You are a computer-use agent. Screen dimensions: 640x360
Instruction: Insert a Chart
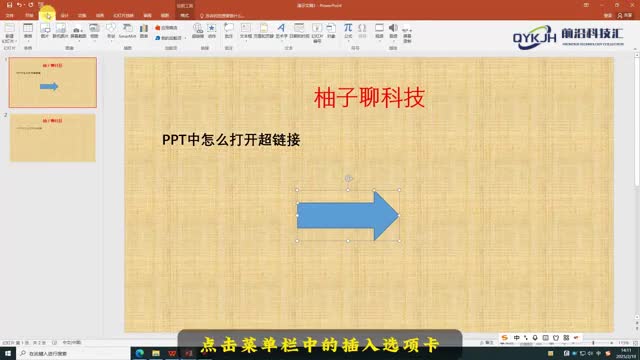144,31
